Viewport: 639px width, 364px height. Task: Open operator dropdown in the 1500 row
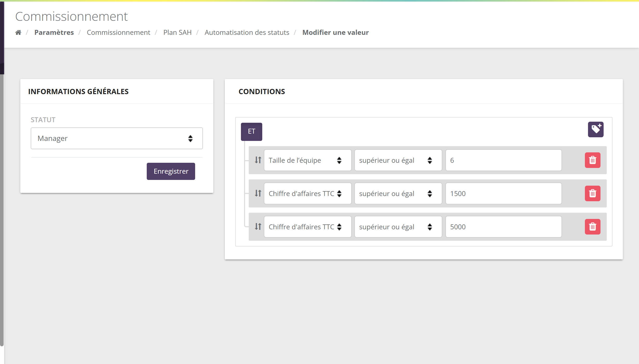click(398, 193)
